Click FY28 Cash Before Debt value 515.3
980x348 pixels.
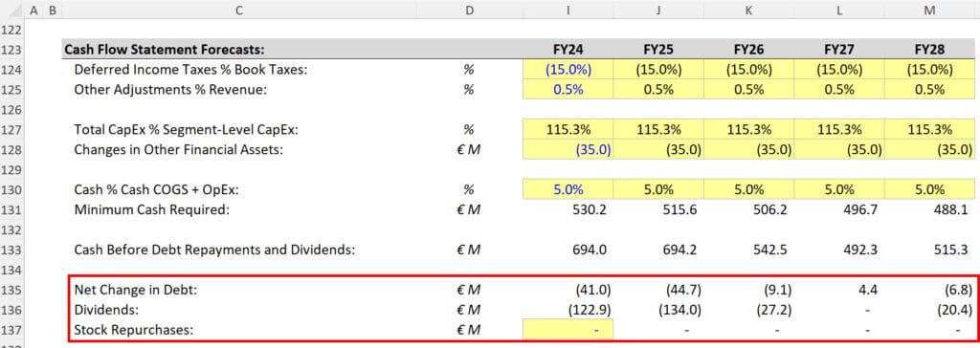pos(951,250)
